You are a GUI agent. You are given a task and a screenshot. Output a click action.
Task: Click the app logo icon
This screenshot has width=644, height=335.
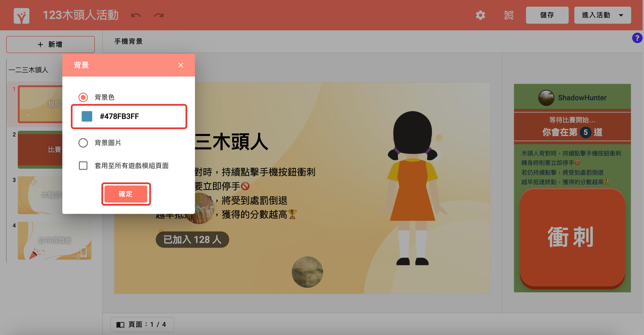point(21,16)
